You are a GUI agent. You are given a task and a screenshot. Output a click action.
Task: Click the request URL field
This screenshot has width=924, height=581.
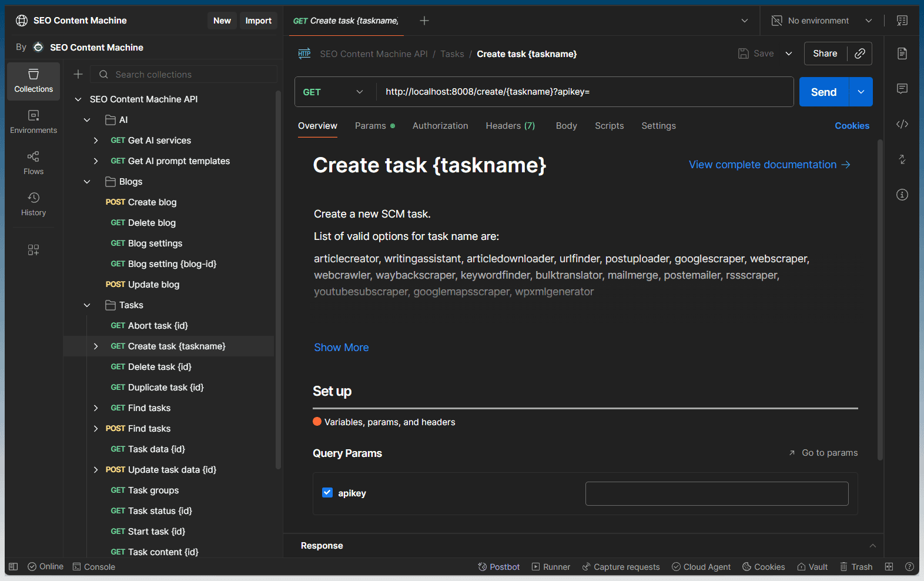pos(585,92)
